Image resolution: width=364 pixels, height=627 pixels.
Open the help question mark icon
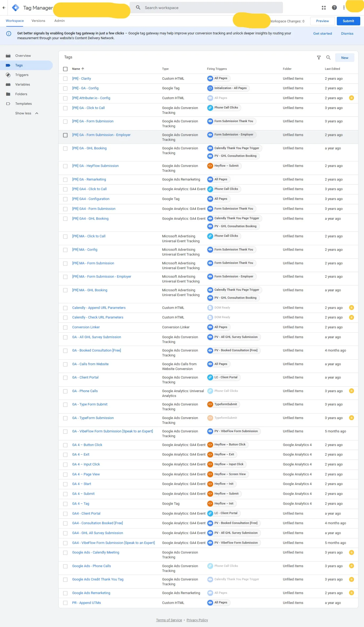(334, 8)
